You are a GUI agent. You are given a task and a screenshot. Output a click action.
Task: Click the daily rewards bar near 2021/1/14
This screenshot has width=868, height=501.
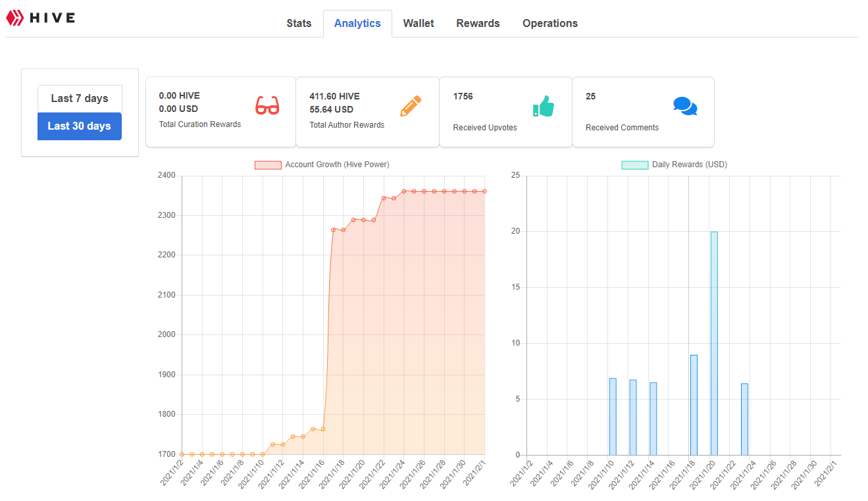coord(653,419)
